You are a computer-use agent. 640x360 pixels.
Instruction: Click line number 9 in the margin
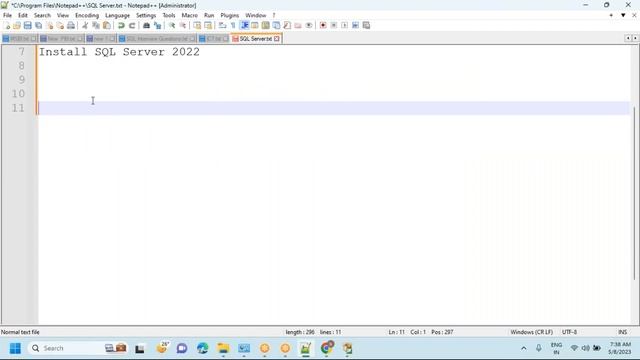(22, 80)
